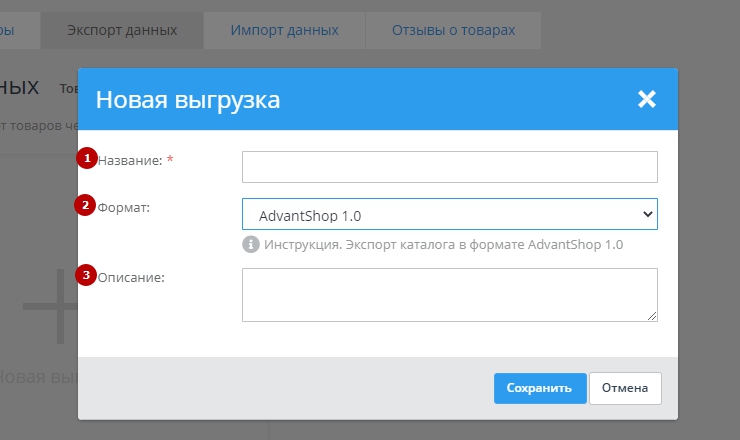Click inside the Описание text area

click(x=449, y=294)
